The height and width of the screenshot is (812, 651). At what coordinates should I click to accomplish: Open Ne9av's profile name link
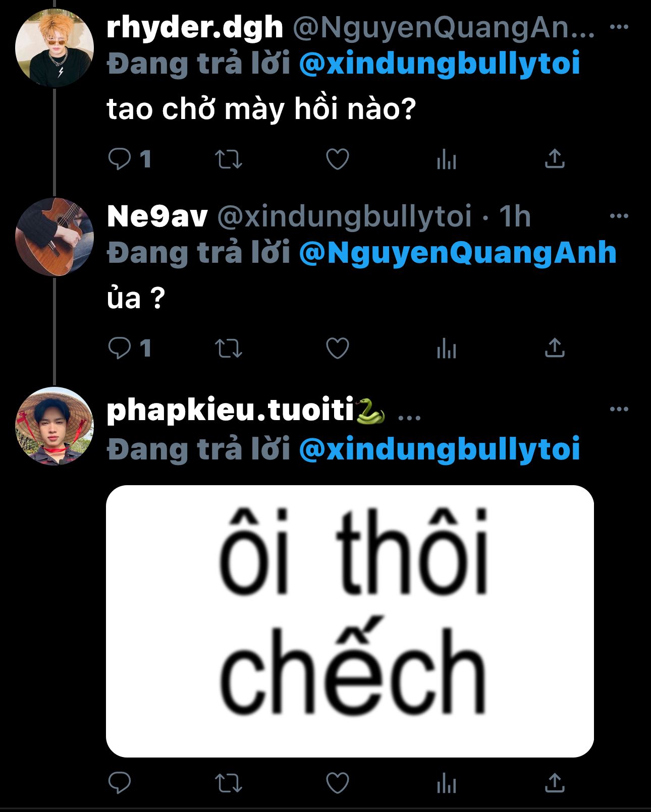point(157,216)
